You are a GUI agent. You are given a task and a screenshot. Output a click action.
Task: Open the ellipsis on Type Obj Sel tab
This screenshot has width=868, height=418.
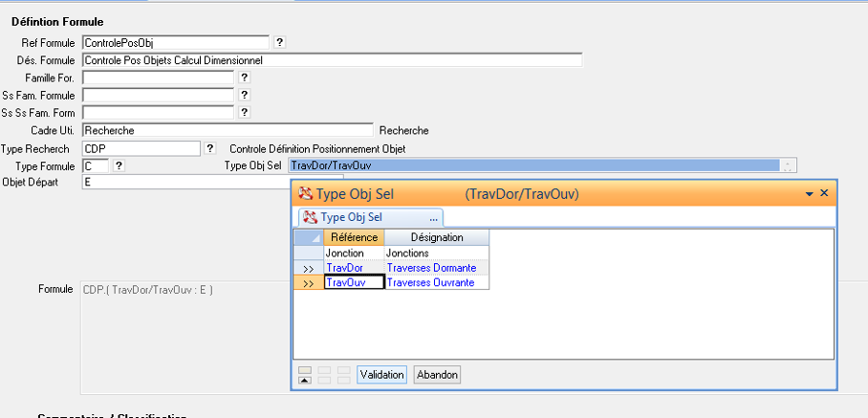[433, 217]
